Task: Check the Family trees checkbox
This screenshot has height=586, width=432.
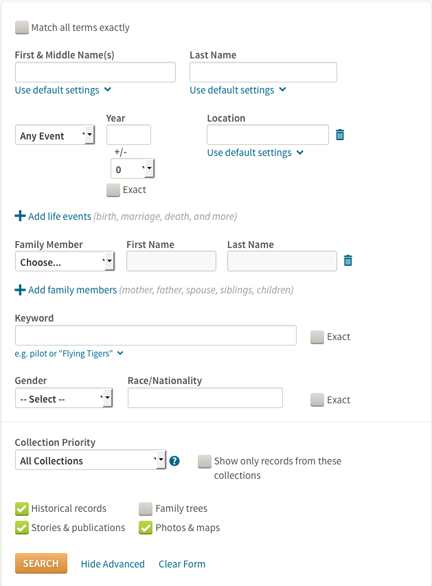Action: point(145,509)
